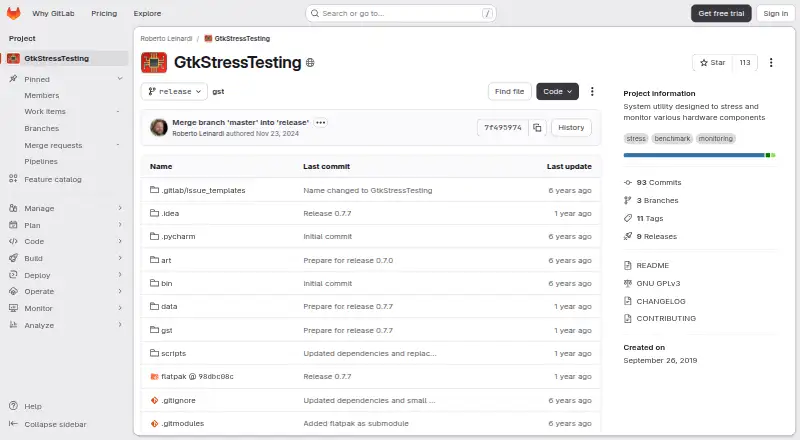Open the scripts folder row
This screenshot has width=800, height=440.
371,353
